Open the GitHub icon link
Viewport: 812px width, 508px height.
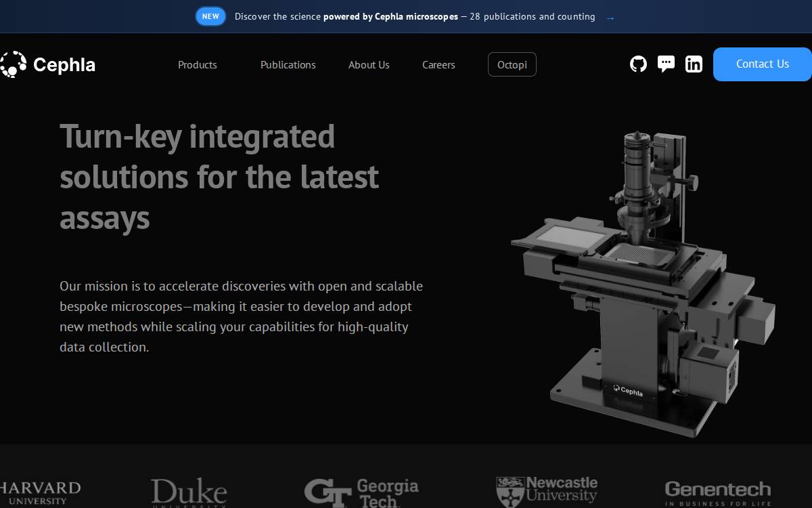pos(638,64)
